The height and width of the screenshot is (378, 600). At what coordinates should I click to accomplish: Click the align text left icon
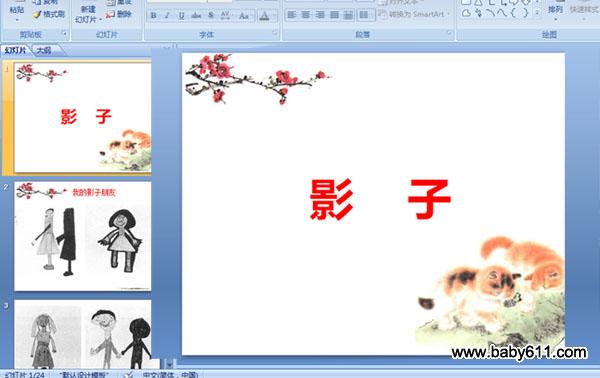pyautogui.click(x=292, y=15)
